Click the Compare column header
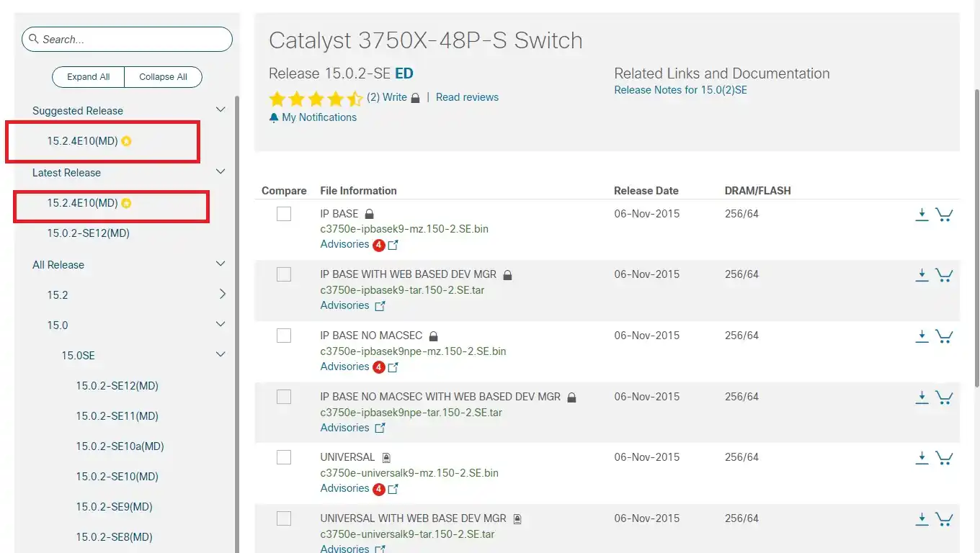 [284, 191]
